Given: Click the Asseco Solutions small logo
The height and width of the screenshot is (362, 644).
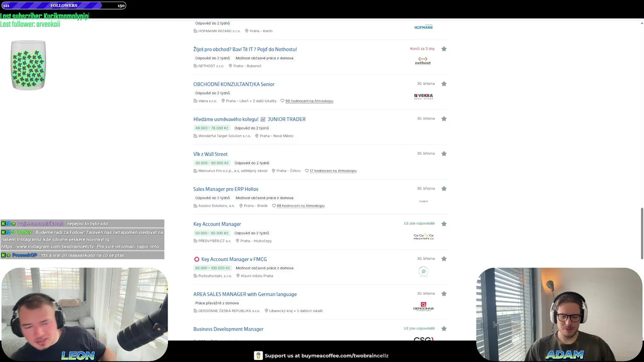Looking at the screenshot, I should [x=423, y=201].
